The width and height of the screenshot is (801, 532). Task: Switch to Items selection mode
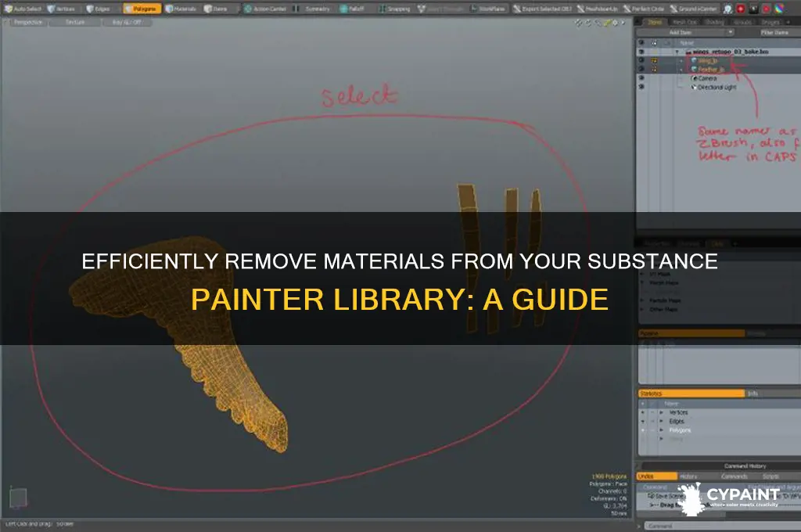[216, 9]
